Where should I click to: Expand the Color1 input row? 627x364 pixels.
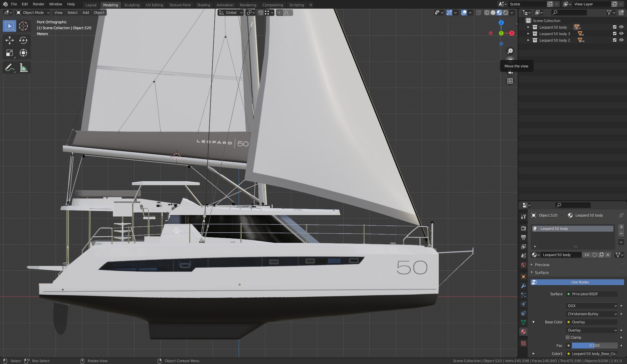[x=534, y=354]
